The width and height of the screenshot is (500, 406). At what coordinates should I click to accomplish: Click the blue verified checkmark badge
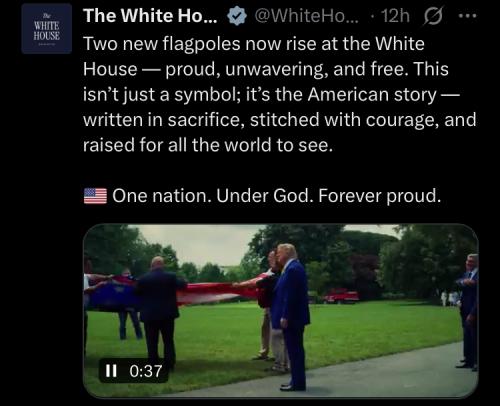237,16
